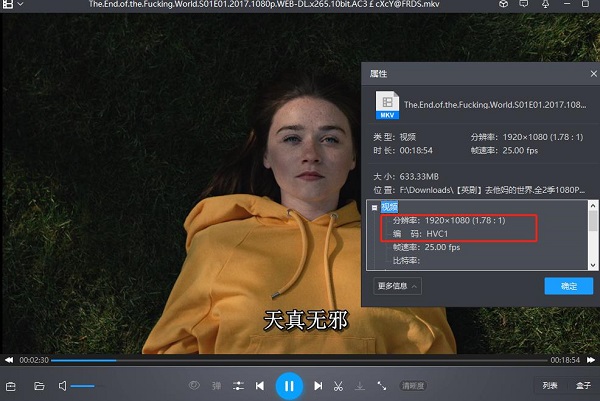Image resolution: width=600 pixels, height=401 pixels.
Task: Mute audio with the speaker icon
Action: coord(62,386)
